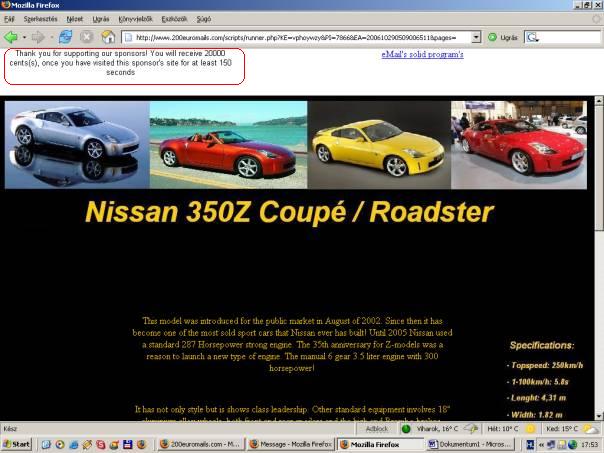604x453 pixels.
Task: Reload the current page
Action: click(65, 37)
